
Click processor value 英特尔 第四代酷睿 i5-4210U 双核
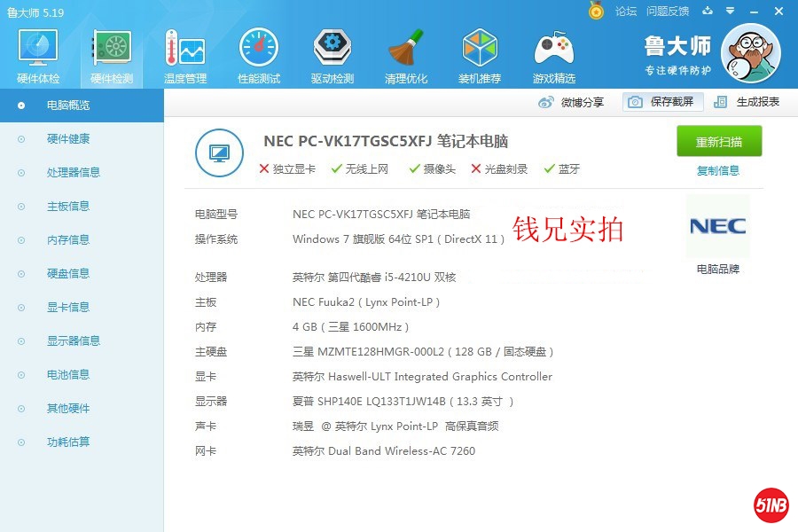point(374,278)
